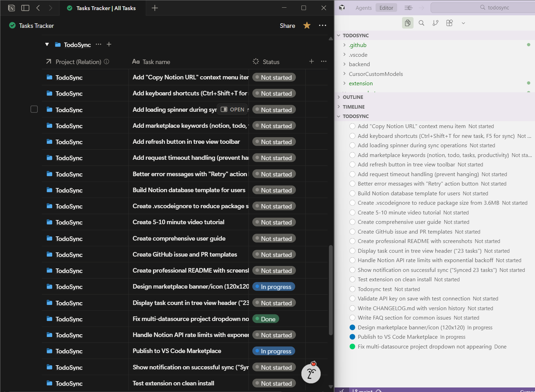This screenshot has width=535, height=392.
Task: Collapse the lower TODOSYNC tasks section
Action: 339,116
